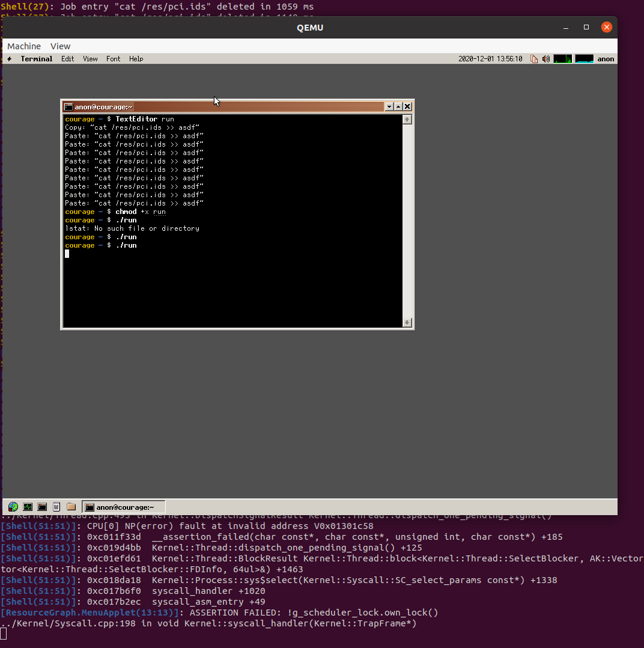The width and height of the screenshot is (644, 648).
Task: Open the Font menu in Terminal
Action: click(113, 58)
